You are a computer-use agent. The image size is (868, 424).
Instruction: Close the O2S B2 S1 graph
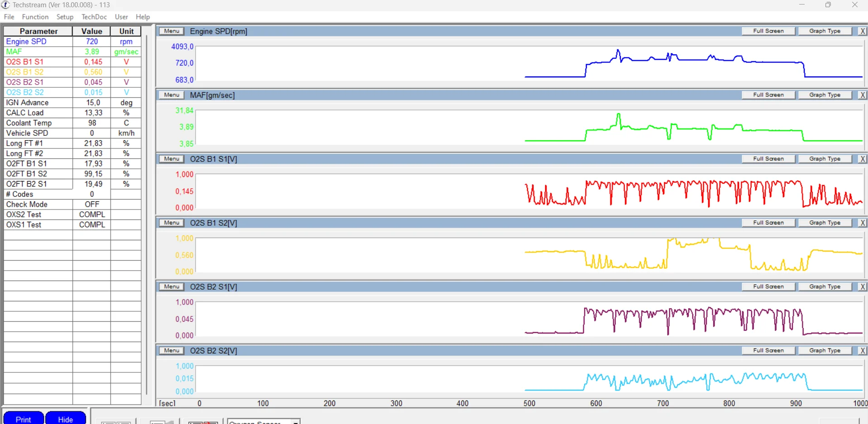point(863,287)
